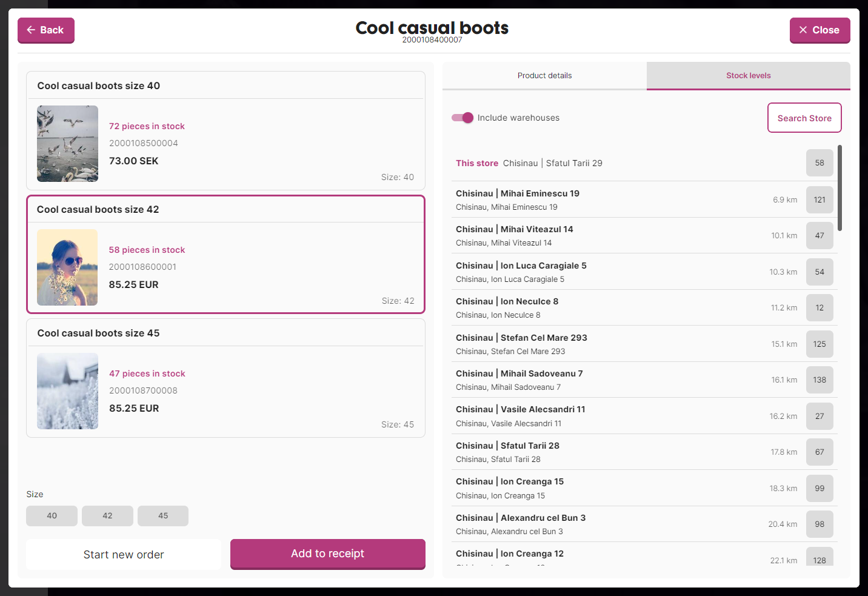Click Start new order
The width and height of the screenshot is (868, 596).
click(x=124, y=554)
